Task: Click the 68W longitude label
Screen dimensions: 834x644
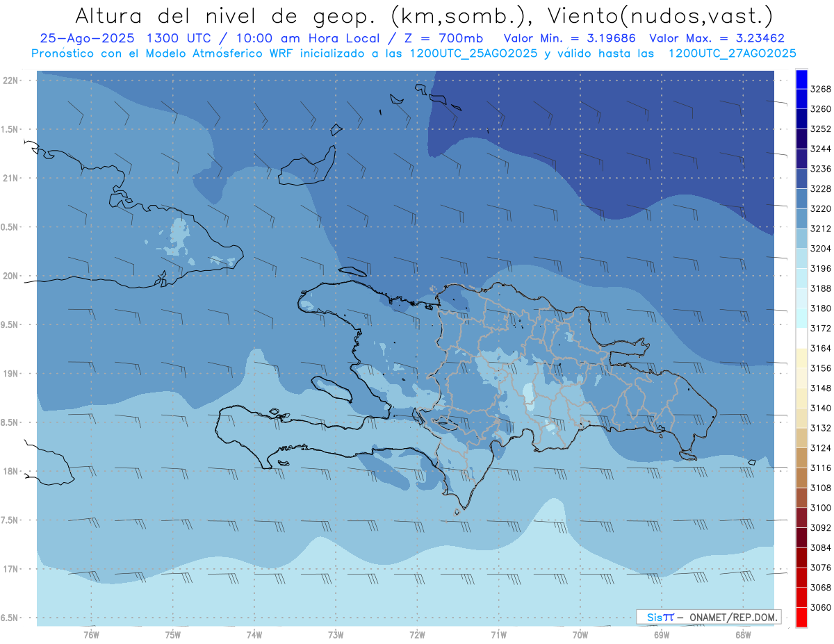Action: click(x=743, y=634)
